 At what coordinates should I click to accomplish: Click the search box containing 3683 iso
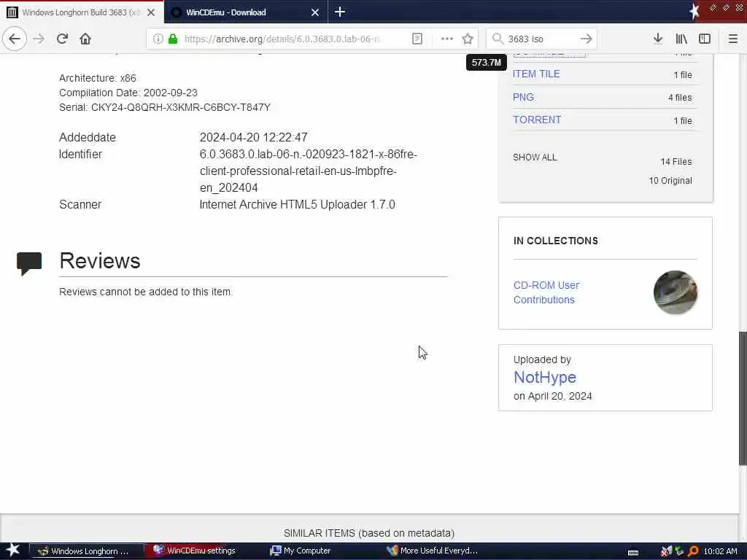[541, 39]
